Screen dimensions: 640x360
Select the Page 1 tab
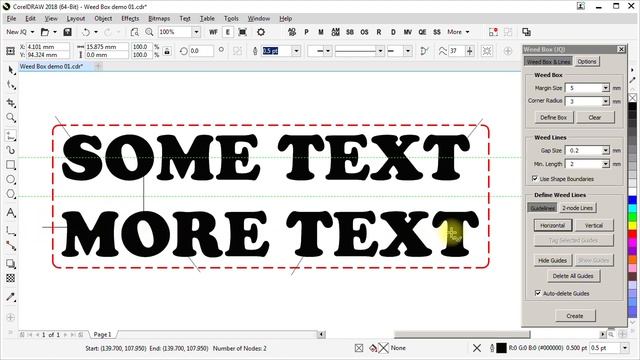(102, 334)
